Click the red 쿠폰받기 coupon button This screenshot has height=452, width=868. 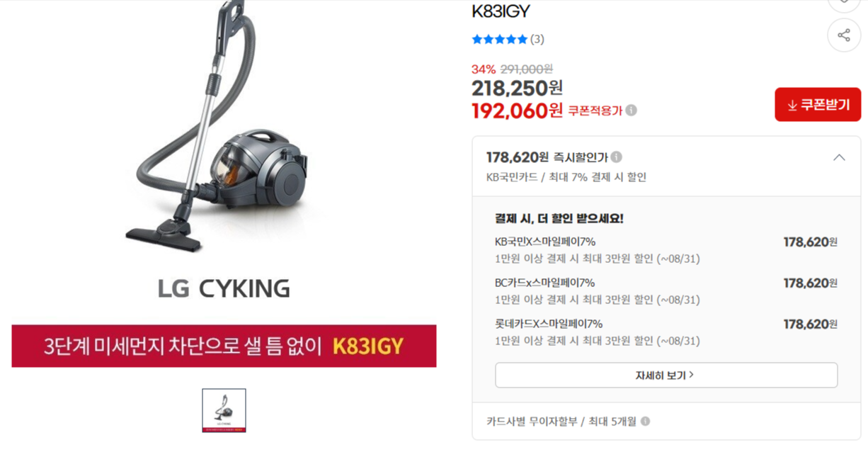click(818, 105)
